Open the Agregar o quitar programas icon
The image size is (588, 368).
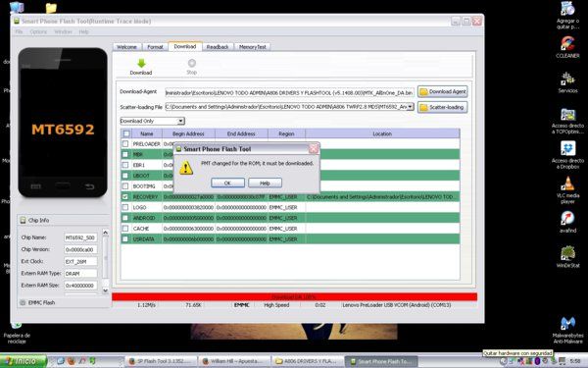coord(567,9)
